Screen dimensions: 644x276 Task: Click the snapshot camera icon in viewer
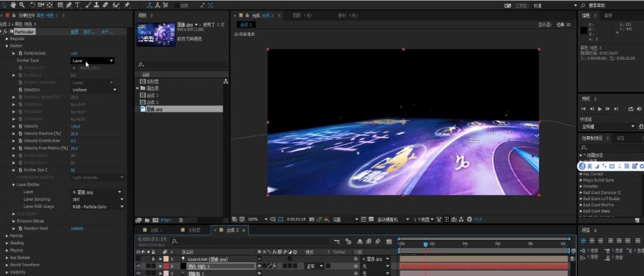[x=312, y=219]
